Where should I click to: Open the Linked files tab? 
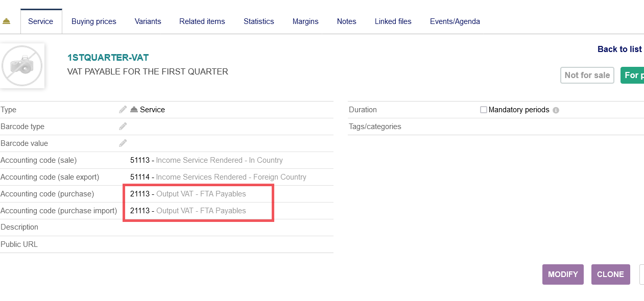pyautogui.click(x=393, y=21)
